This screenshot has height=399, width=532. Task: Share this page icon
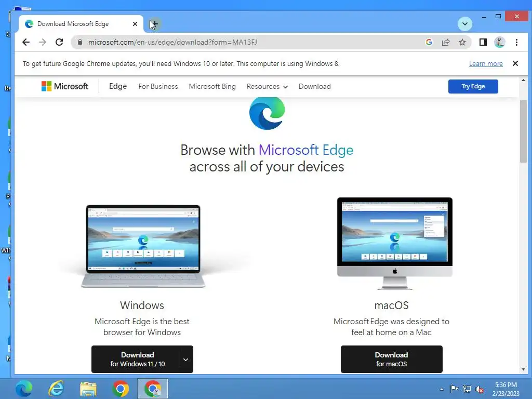tap(445, 42)
